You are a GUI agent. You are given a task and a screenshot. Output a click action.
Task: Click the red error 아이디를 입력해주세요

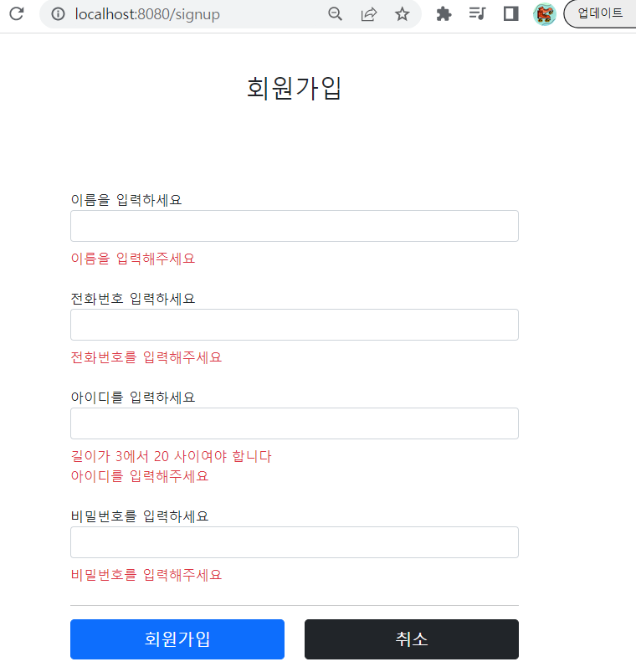click(x=140, y=476)
